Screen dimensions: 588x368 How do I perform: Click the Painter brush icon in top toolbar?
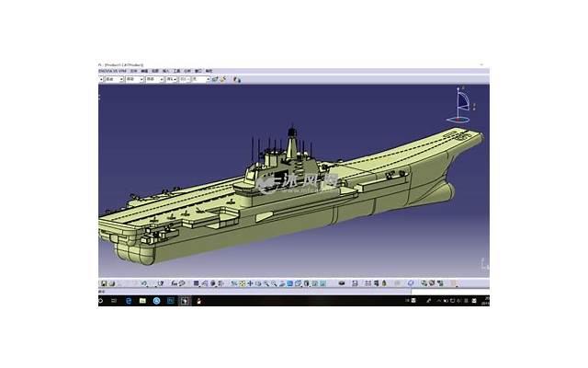(215, 79)
